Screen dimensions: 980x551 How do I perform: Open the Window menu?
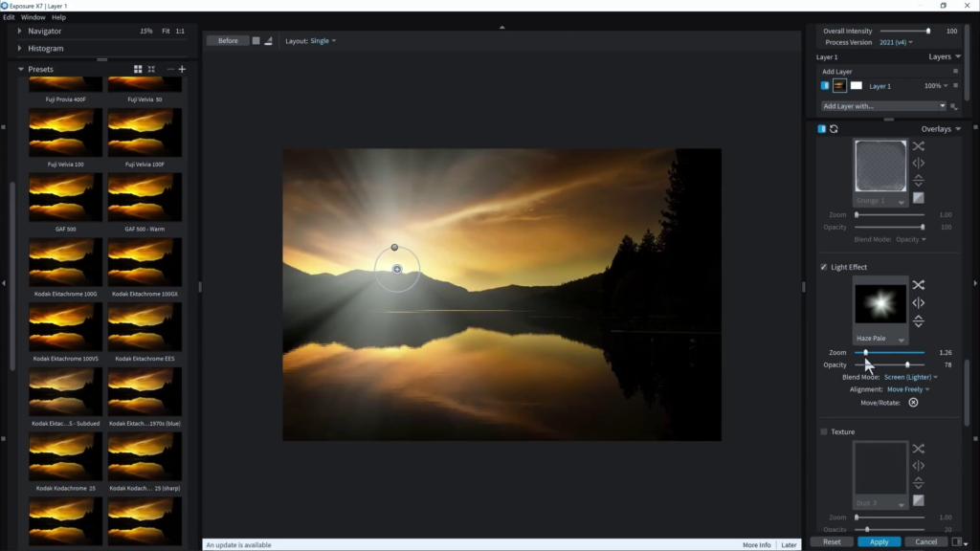33,17
